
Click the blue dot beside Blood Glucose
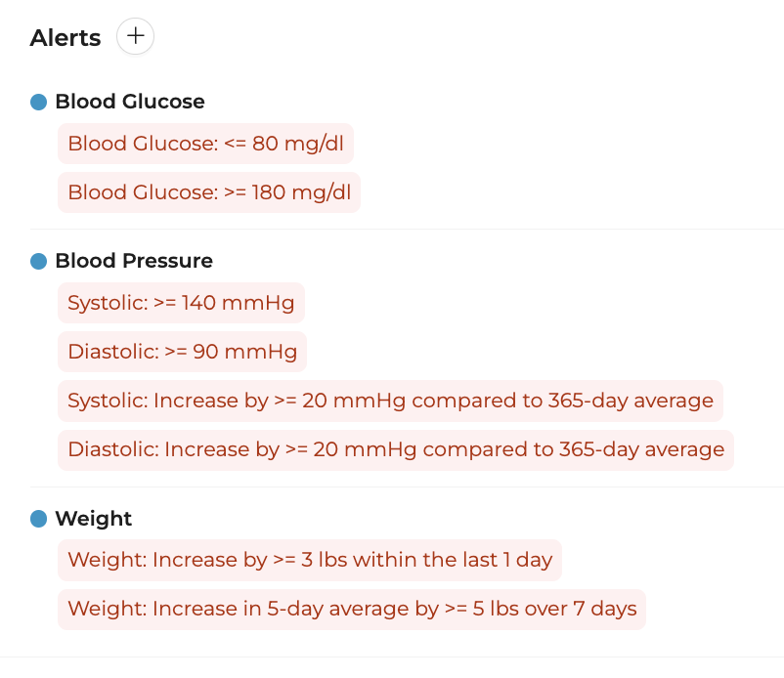(x=38, y=102)
